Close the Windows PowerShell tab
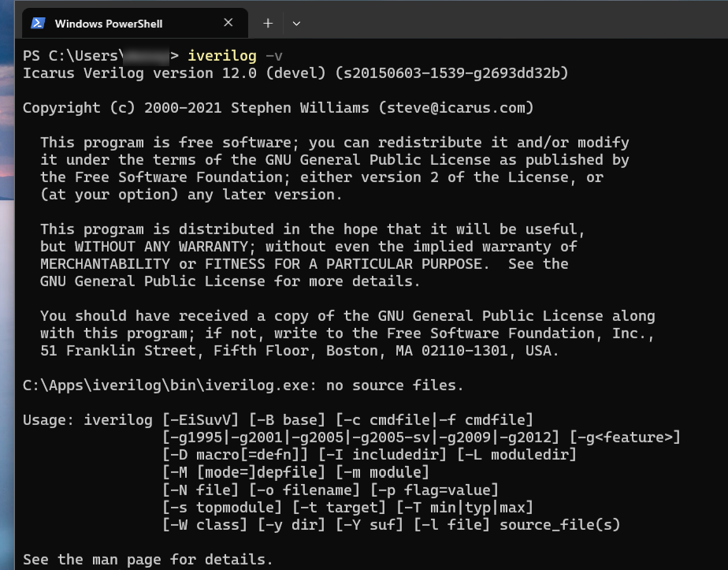The height and width of the screenshot is (570, 728). click(x=228, y=22)
